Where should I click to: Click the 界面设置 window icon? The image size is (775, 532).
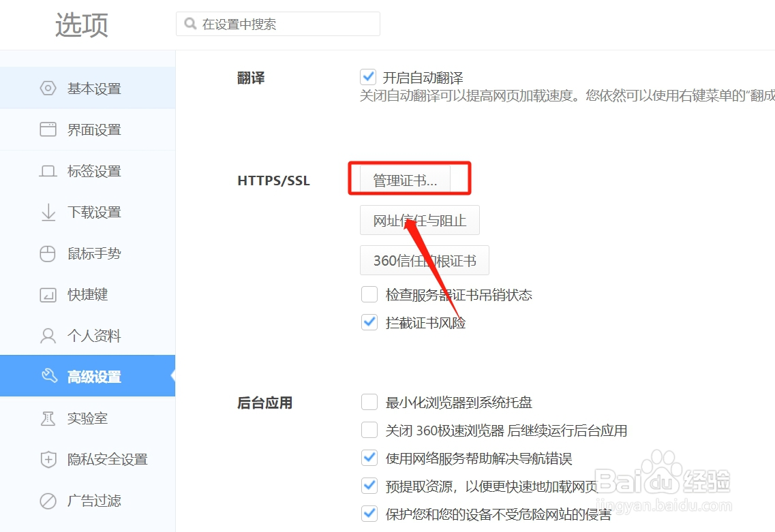pyautogui.click(x=48, y=129)
